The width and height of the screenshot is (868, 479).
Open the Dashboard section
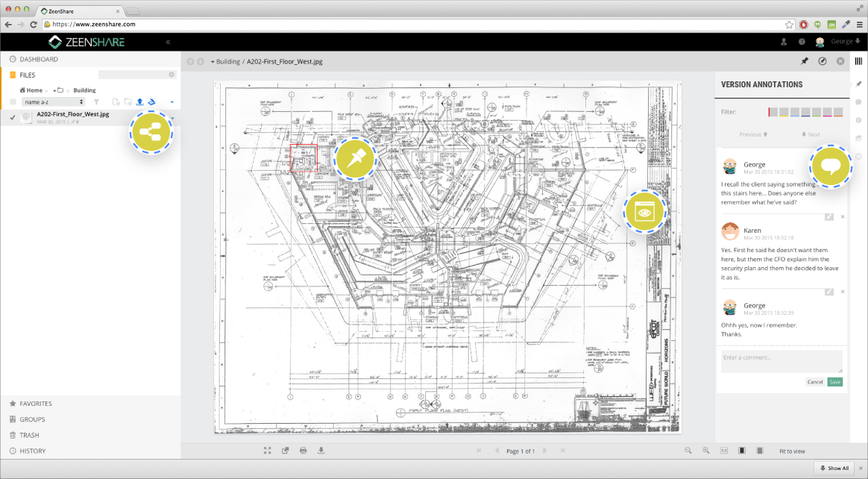coord(39,59)
